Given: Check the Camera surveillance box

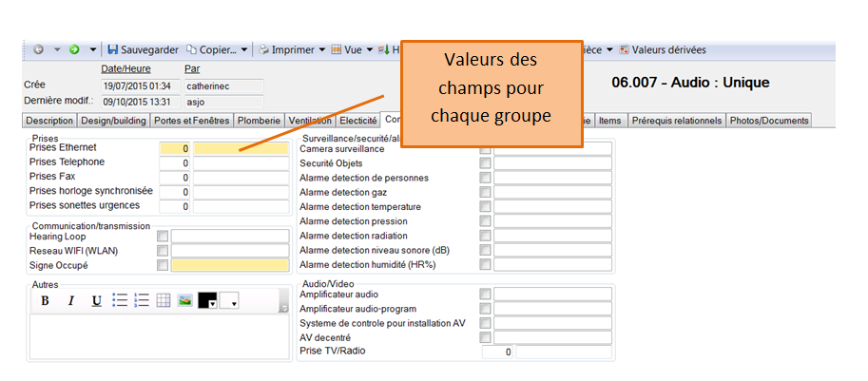Looking at the screenshot, I should [486, 149].
